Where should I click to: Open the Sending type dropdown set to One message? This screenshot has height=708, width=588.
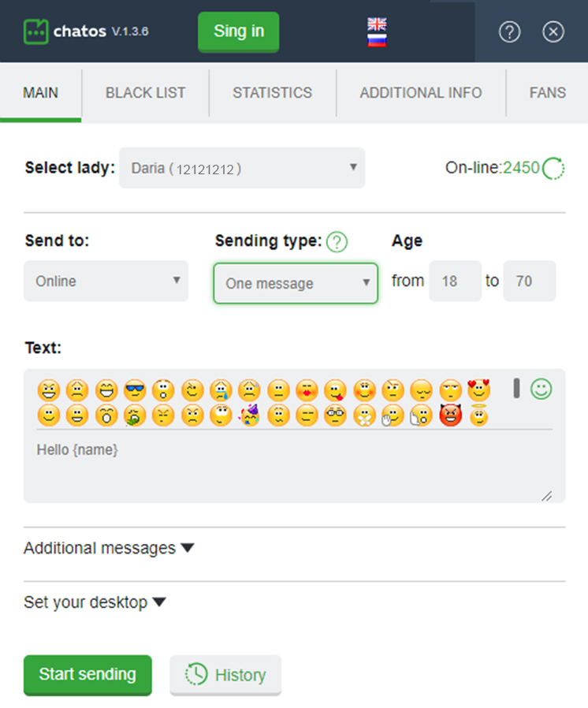point(295,283)
